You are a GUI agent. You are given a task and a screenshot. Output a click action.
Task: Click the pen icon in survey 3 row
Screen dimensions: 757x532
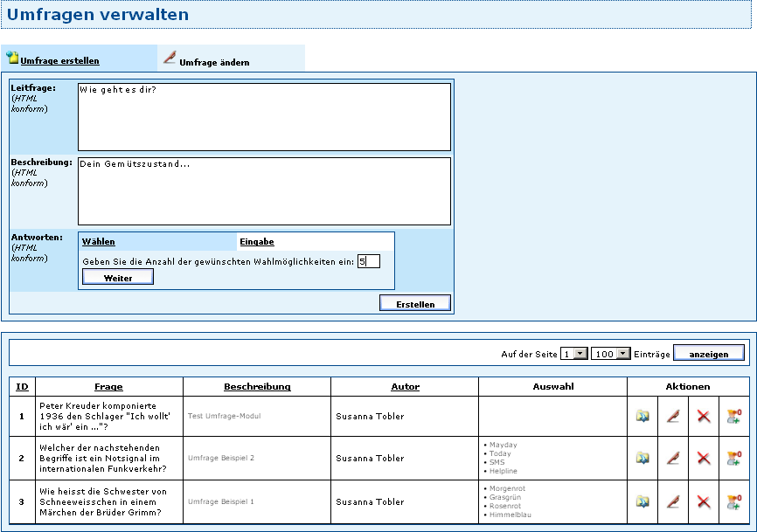pyautogui.click(x=673, y=501)
